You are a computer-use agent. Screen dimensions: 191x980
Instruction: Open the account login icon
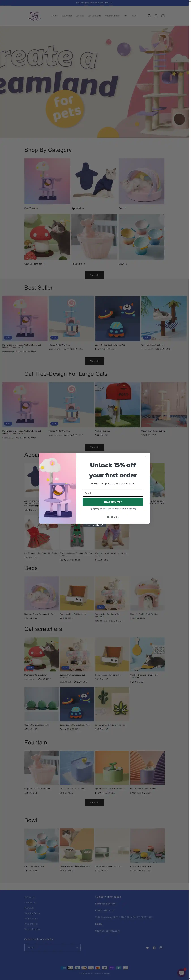pos(156,16)
